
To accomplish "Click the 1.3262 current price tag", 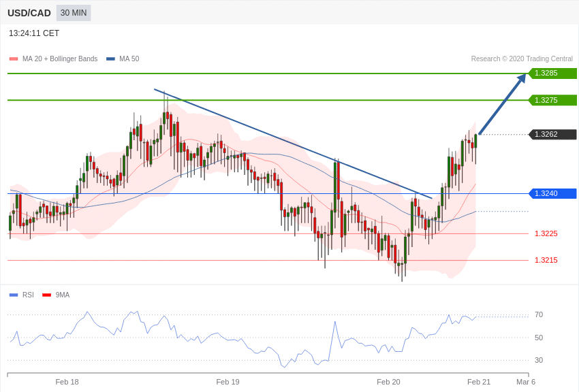I will point(553,134).
